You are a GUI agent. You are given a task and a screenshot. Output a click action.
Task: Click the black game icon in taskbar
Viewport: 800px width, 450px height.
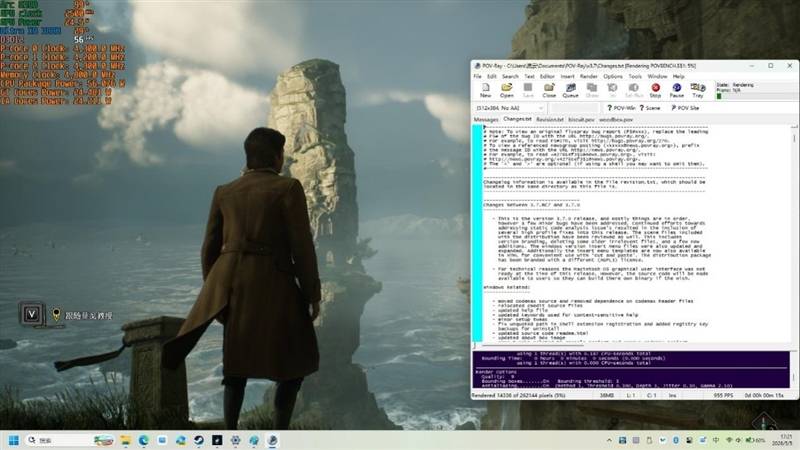click(217, 440)
